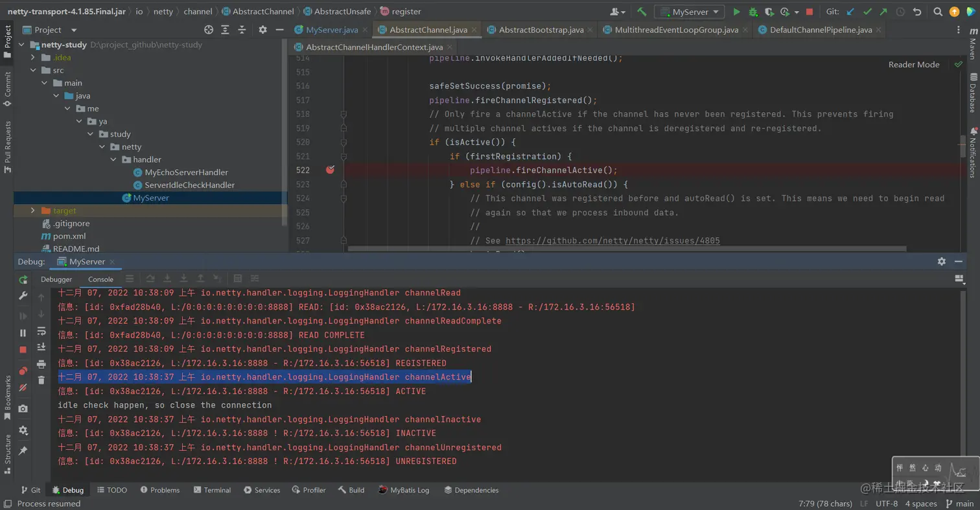
Task: Open the netty issues 4805 GitHub link
Action: [x=612, y=240]
